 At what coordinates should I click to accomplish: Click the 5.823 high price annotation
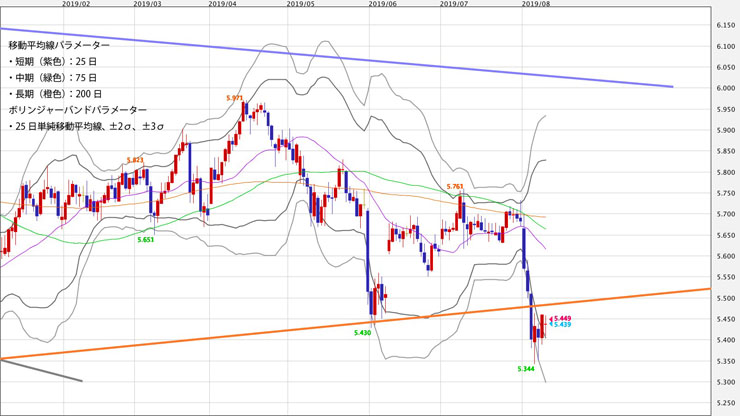[135, 160]
